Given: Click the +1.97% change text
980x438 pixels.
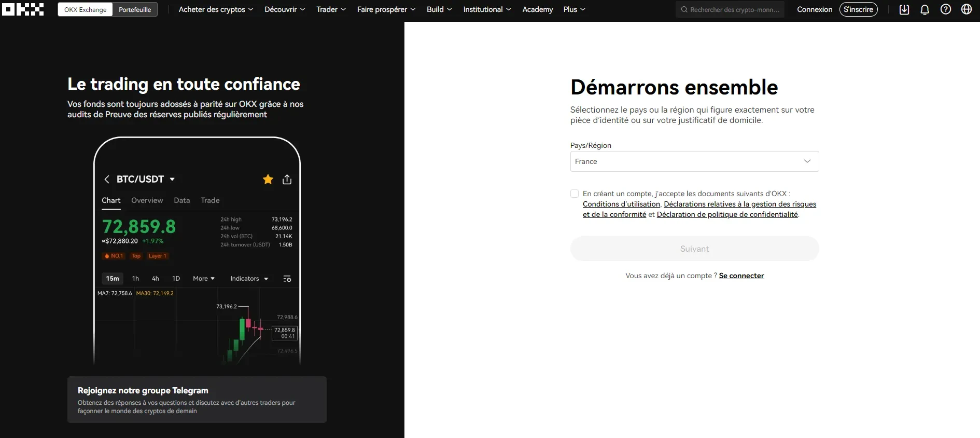Looking at the screenshot, I should pos(153,241).
